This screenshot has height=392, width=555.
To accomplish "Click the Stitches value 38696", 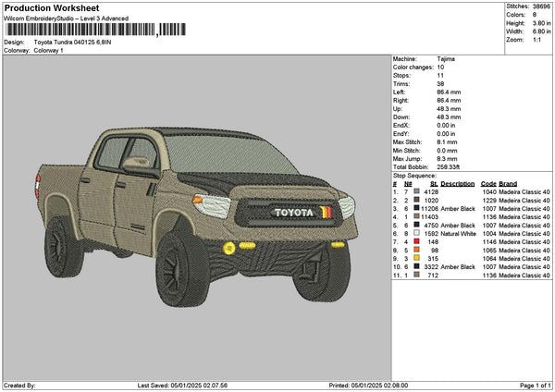I will pyautogui.click(x=541, y=6).
